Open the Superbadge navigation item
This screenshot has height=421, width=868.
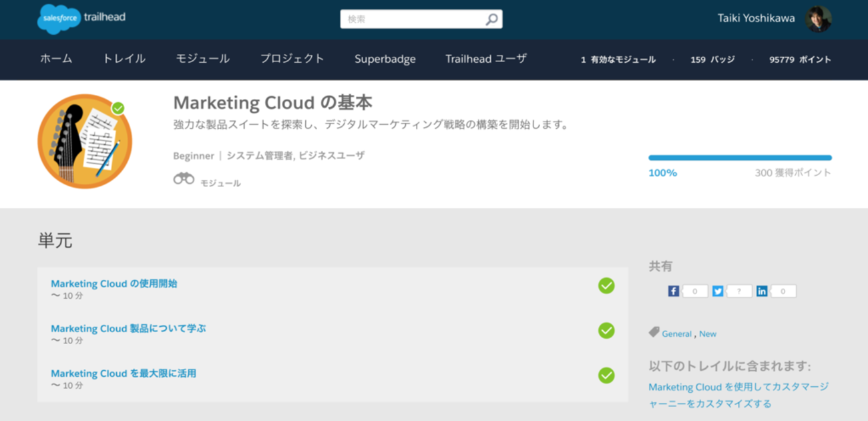pyautogui.click(x=385, y=59)
